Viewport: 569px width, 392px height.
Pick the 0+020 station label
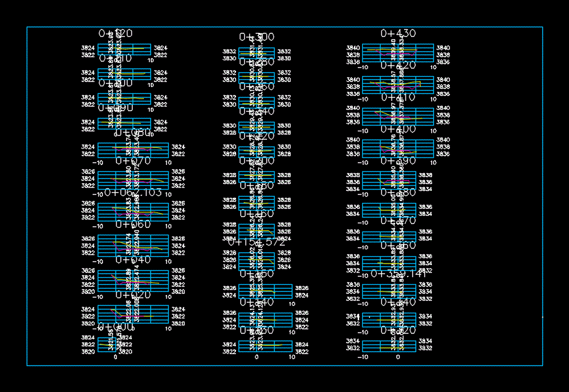coord(133,295)
